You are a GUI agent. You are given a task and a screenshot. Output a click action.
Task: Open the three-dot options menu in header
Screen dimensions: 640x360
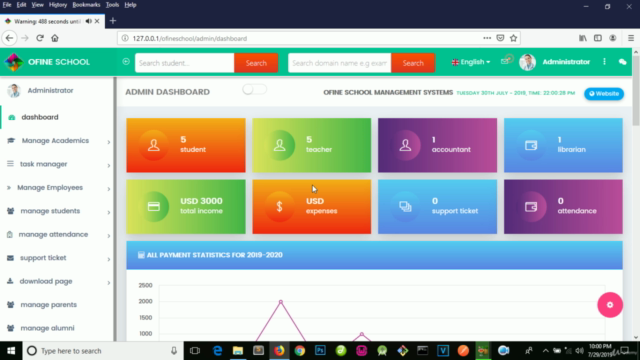coord(604,62)
